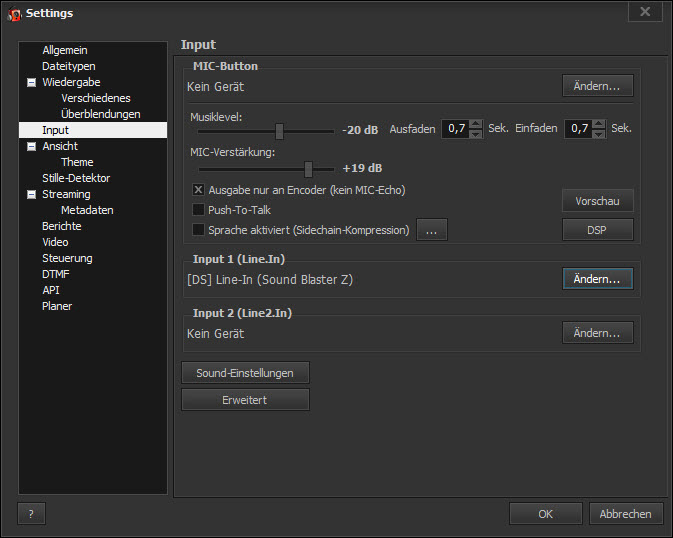Confirm settings with OK
The height and width of the screenshot is (538, 673).
(546, 514)
